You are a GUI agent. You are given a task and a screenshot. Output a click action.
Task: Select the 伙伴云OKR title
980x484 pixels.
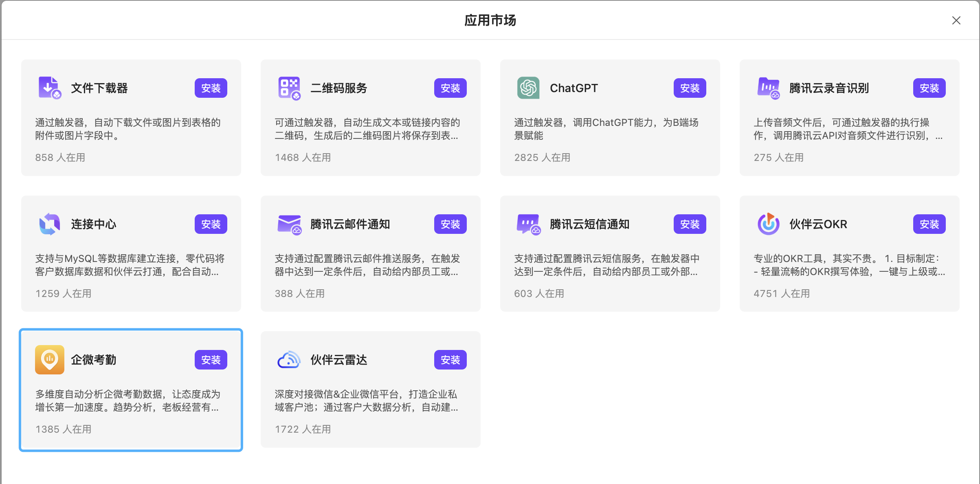click(x=818, y=224)
